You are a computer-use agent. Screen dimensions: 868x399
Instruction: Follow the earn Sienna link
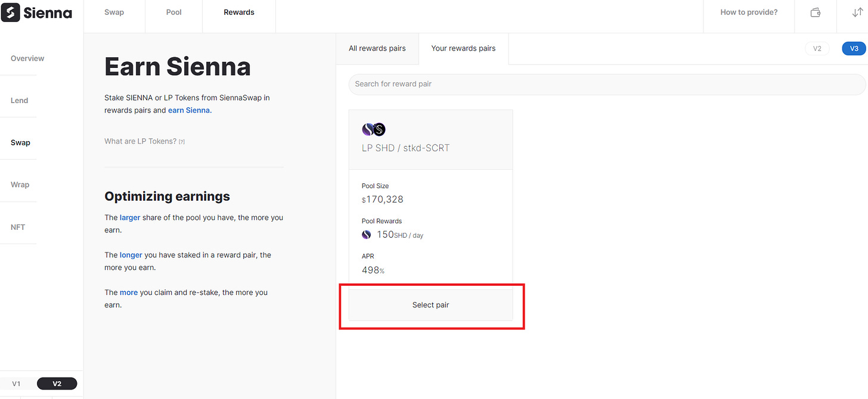coord(189,110)
